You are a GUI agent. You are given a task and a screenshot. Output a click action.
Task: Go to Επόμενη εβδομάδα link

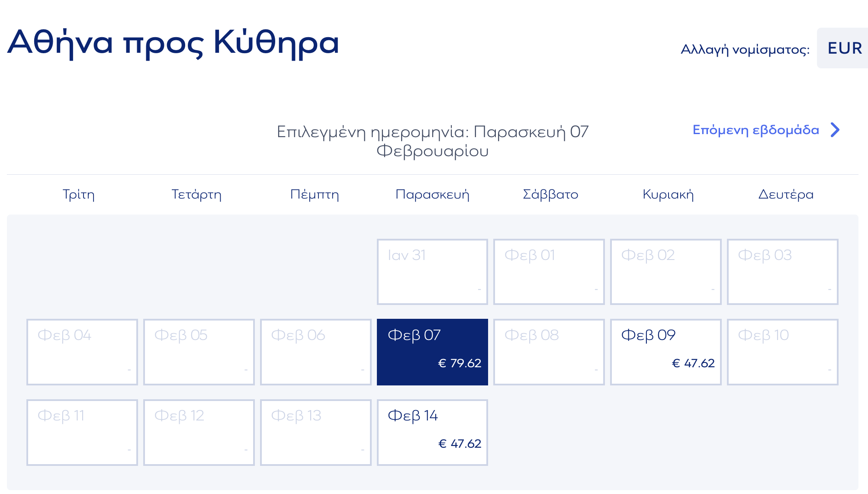coord(755,130)
